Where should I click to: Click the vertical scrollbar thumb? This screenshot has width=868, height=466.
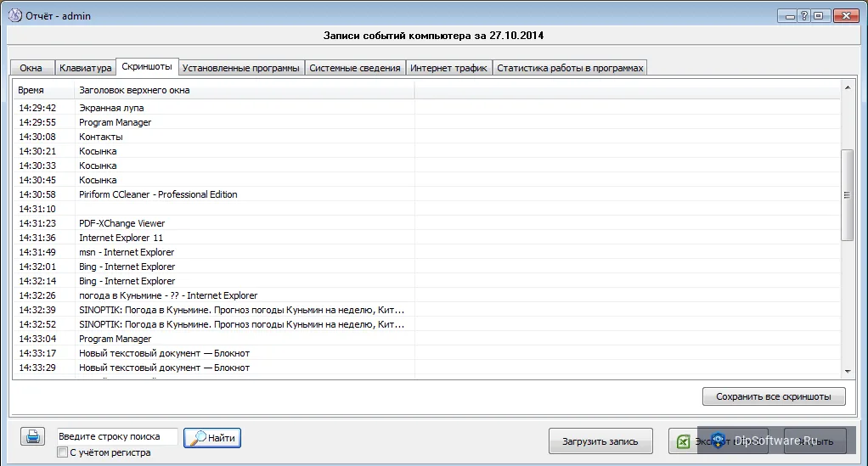coord(847,195)
